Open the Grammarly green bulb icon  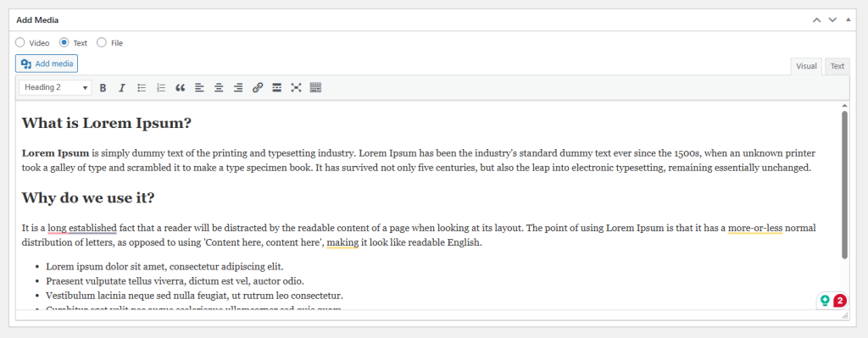825,301
